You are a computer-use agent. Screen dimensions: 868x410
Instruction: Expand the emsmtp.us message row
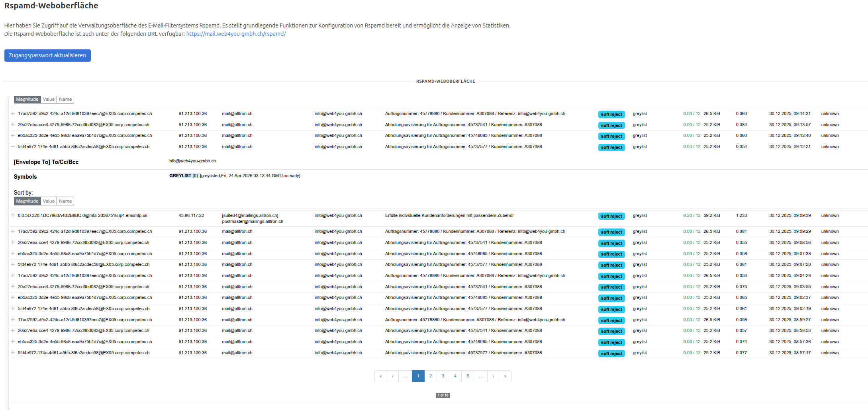click(13, 215)
